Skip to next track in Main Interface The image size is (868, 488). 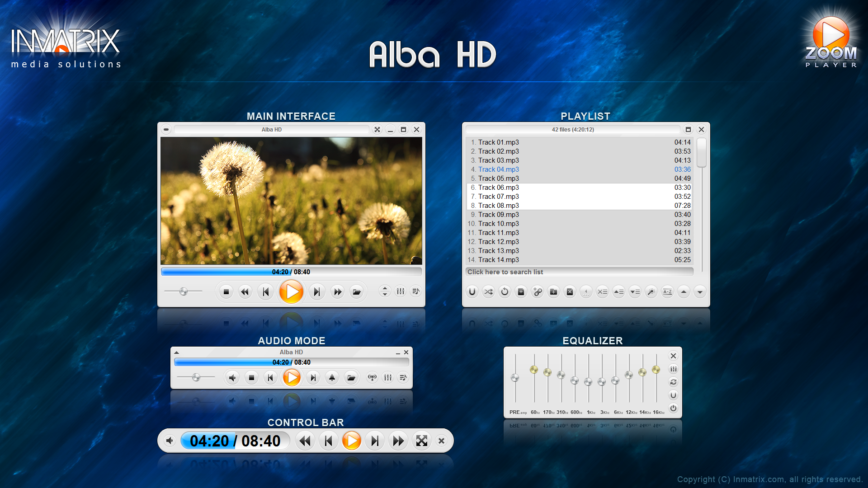pyautogui.click(x=317, y=292)
